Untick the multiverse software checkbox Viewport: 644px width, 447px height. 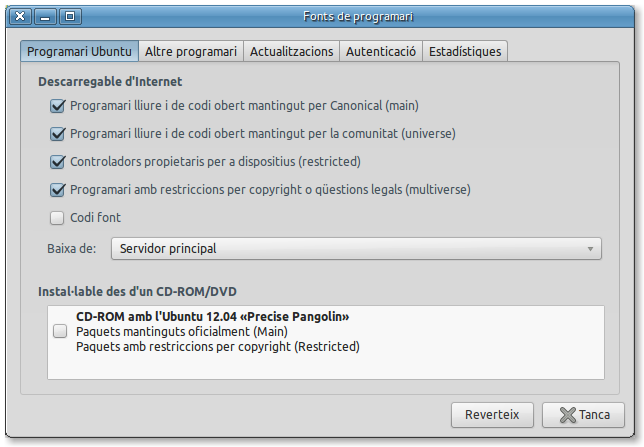[57, 189]
